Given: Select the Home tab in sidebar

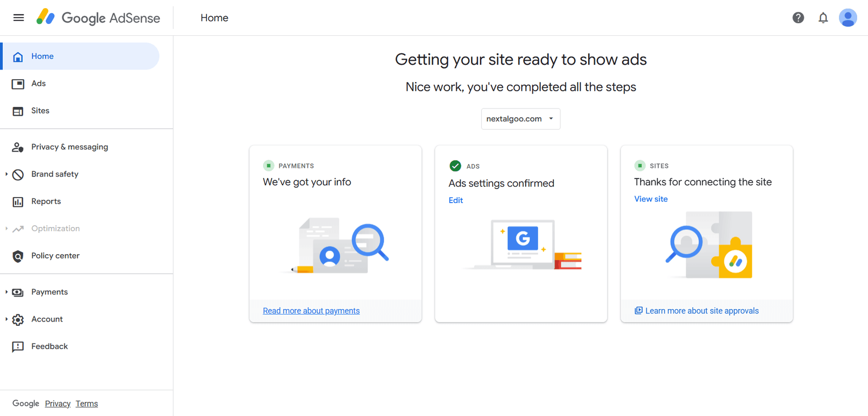Looking at the screenshot, I should (x=42, y=56).
